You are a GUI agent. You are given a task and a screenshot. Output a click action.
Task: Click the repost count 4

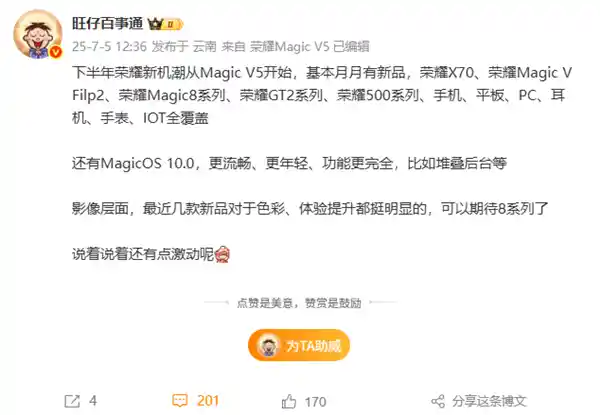(x=93, y=401)
